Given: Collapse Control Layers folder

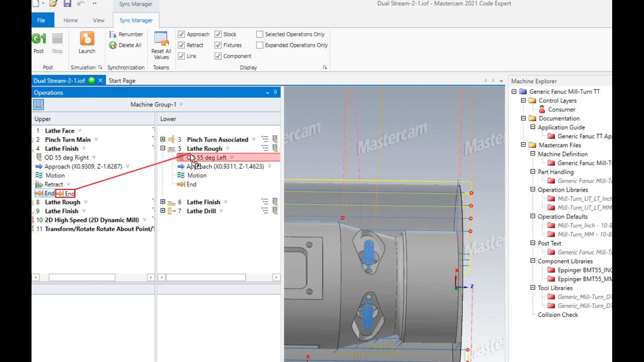Looking at the screenshot, I should [x=523, y=100].
